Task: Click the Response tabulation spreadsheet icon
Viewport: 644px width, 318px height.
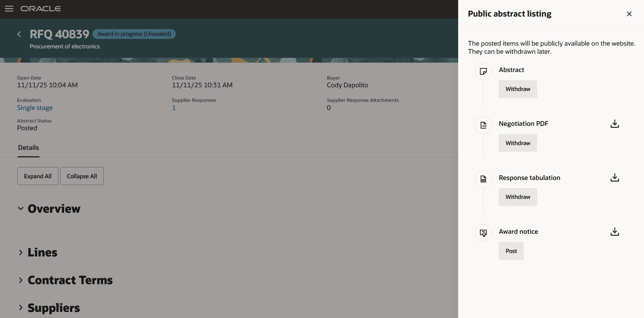Action: click(x=483, y=179)
